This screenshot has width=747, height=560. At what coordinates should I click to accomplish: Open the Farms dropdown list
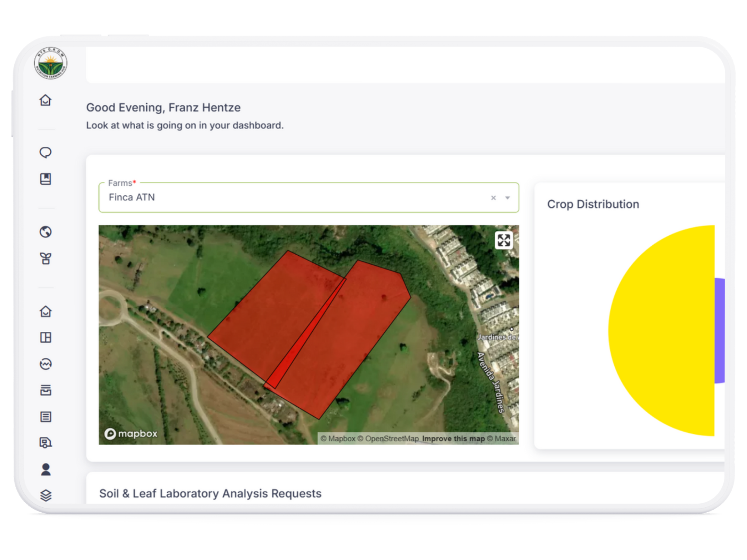[507, 197]
